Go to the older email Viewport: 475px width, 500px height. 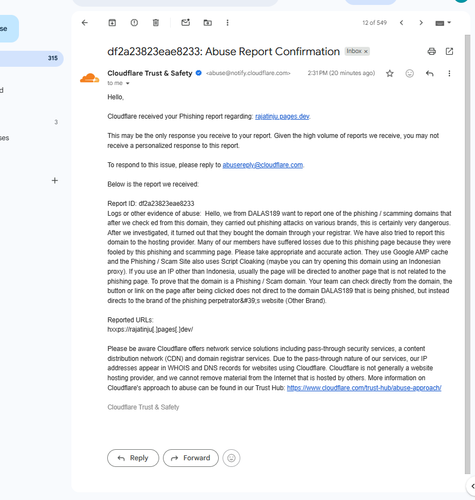pos(421,23)
